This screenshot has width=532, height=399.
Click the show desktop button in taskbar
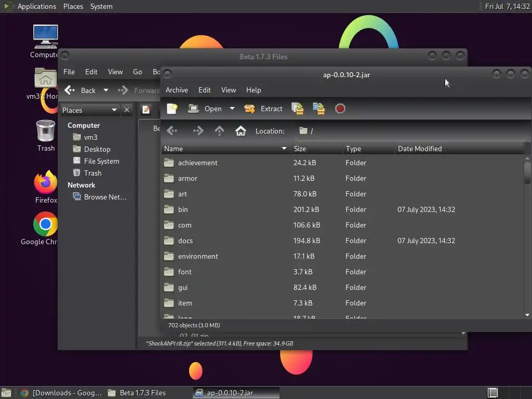point(6,393)
